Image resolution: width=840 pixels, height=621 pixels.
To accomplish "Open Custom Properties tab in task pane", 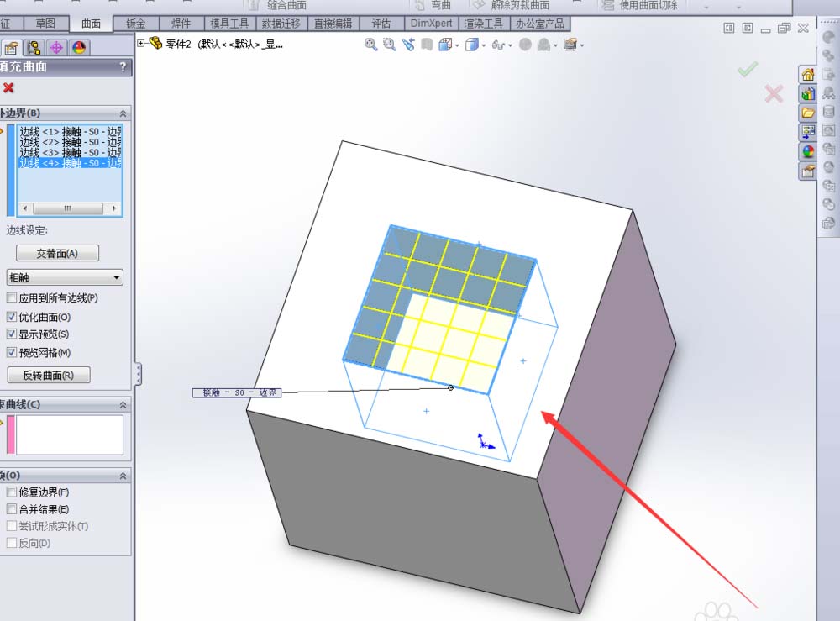I will pyautogui.click(x=808, y=171).
